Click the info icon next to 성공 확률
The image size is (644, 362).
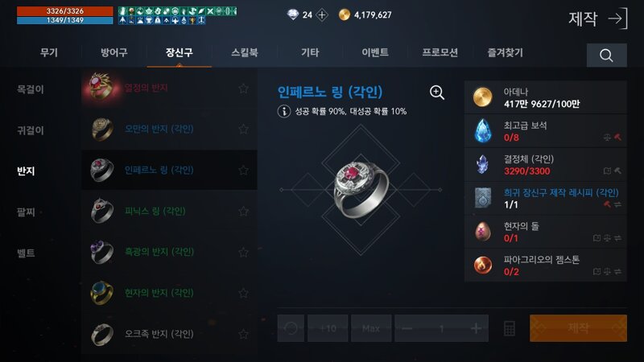pos(284,111)
